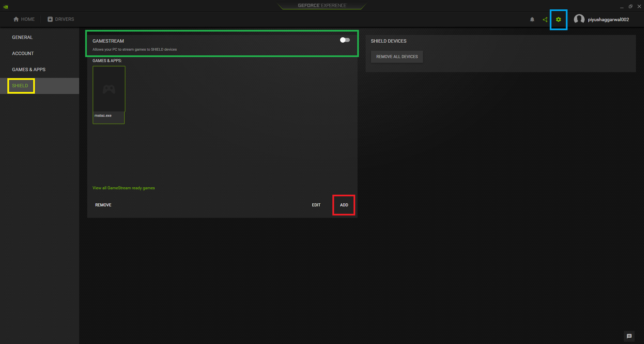Open settings with the gear icon
Image resolution: width=644 pixels, height=344 pixels.
(558, 19)
